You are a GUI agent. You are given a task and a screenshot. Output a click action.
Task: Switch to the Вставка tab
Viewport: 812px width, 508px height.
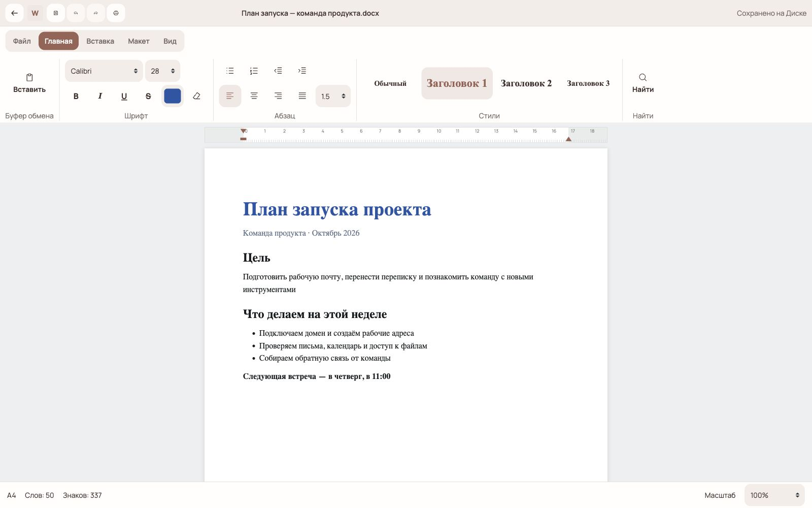[x=100, y=41]
